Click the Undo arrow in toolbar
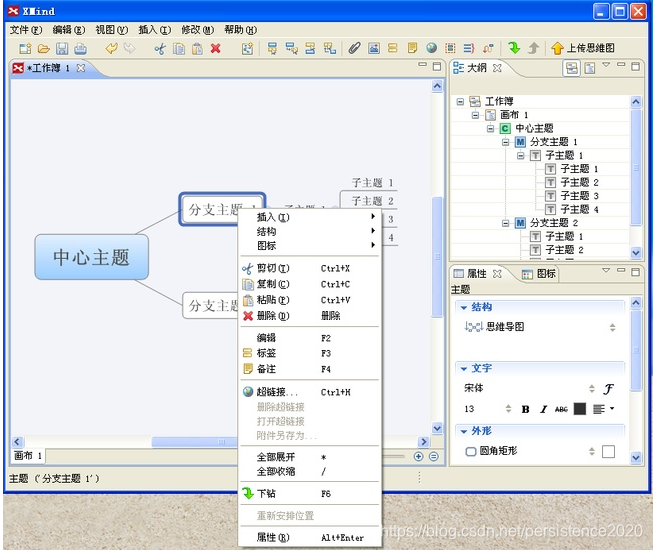The width and height of the screenshot is (653, 550). pos(111,48)
